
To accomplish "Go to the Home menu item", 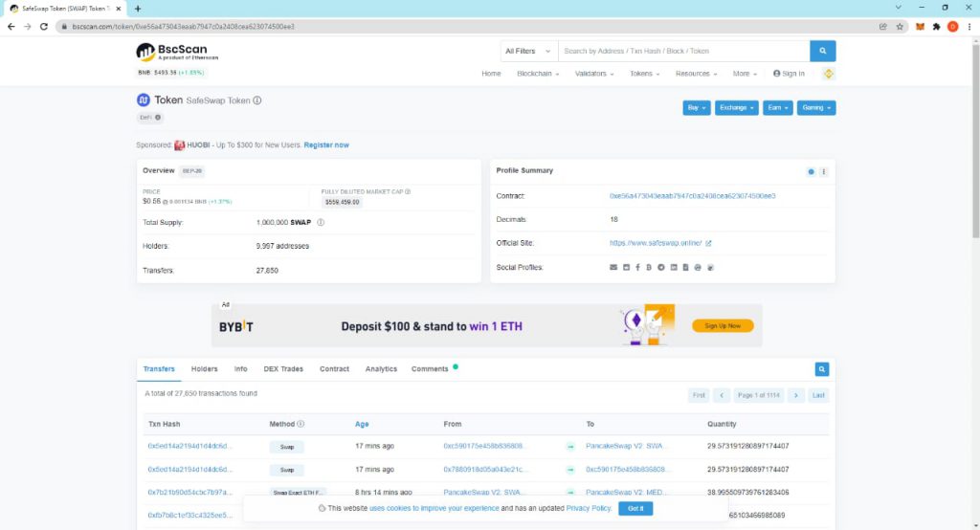I will coord(491,74).
